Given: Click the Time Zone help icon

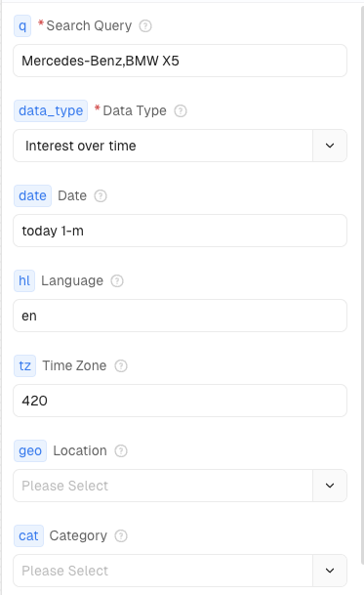Looking at the screenshot, I should click(121, 365).
